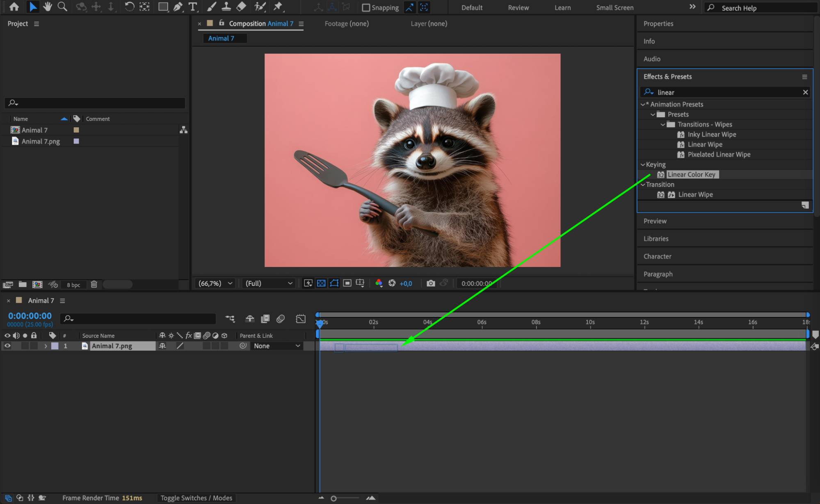
Task: Open the Character panel tab
Action: pyautogui.click(x=657, y=256)
